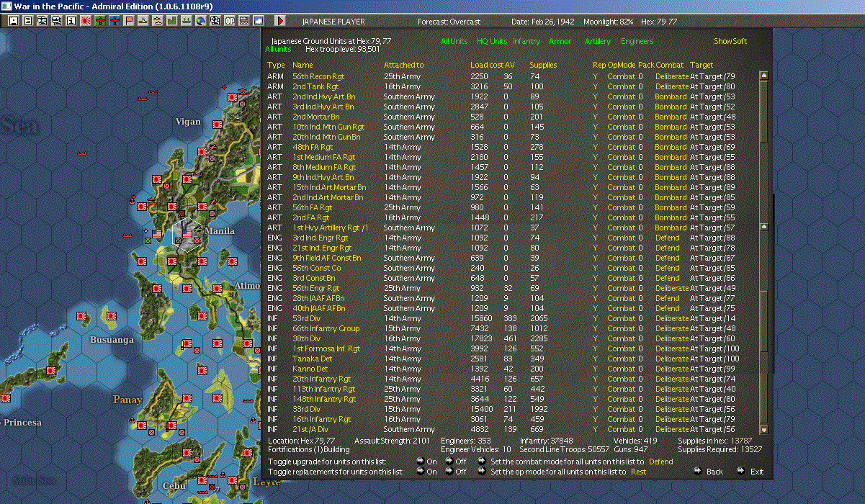Click the weather cloud toolbar icon

tap(259, 21)
